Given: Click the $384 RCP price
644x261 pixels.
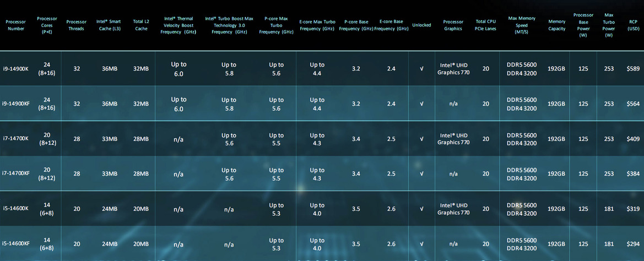Looking at the screenshot, I should tap(634, 174).
